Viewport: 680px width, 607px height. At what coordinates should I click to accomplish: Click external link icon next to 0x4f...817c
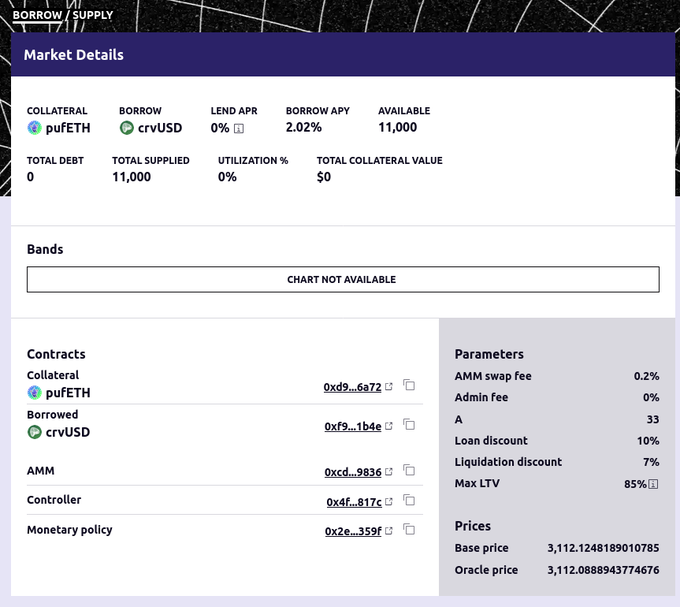[x=389, y=502]
